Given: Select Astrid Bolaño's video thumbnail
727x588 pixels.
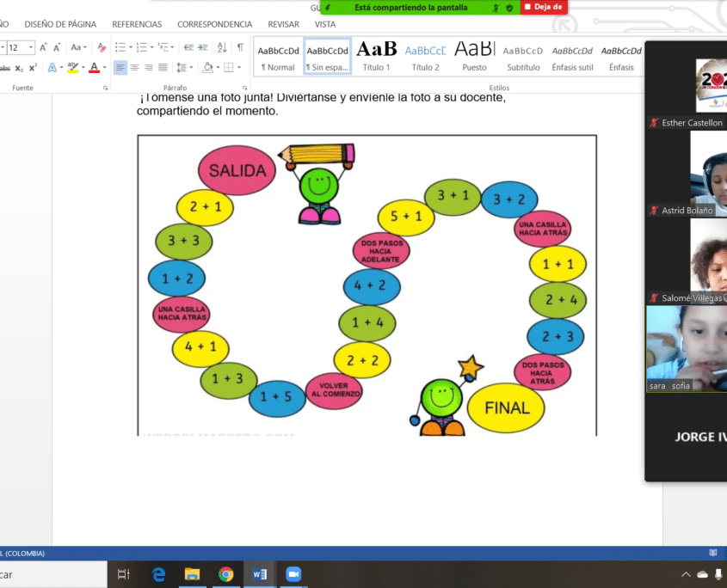Looking at the screenshot, I should tap(687, 174).
